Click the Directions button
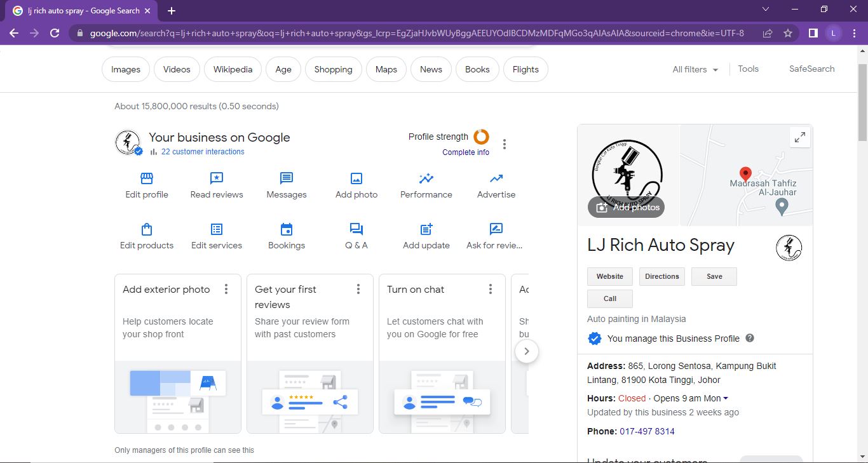 (661, 277)
